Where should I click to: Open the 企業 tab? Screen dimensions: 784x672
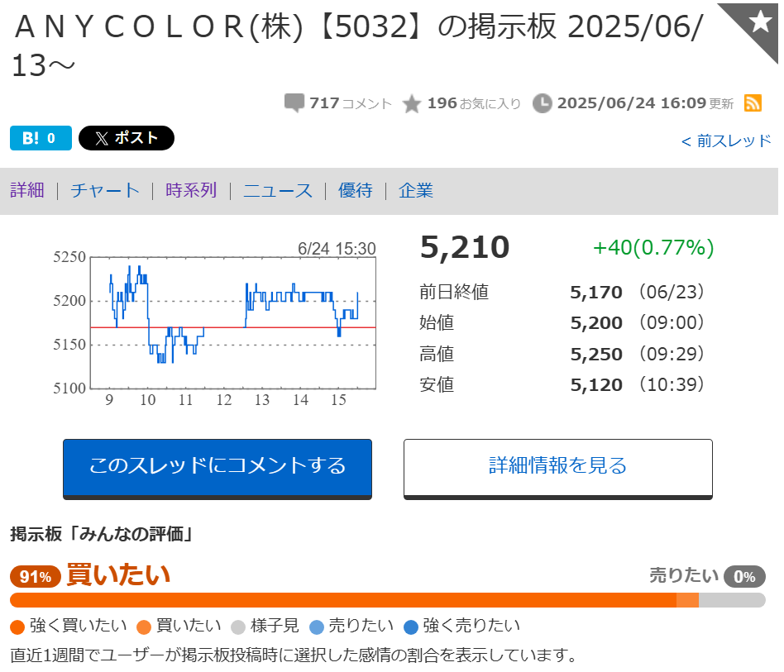[x=416, y=190]
